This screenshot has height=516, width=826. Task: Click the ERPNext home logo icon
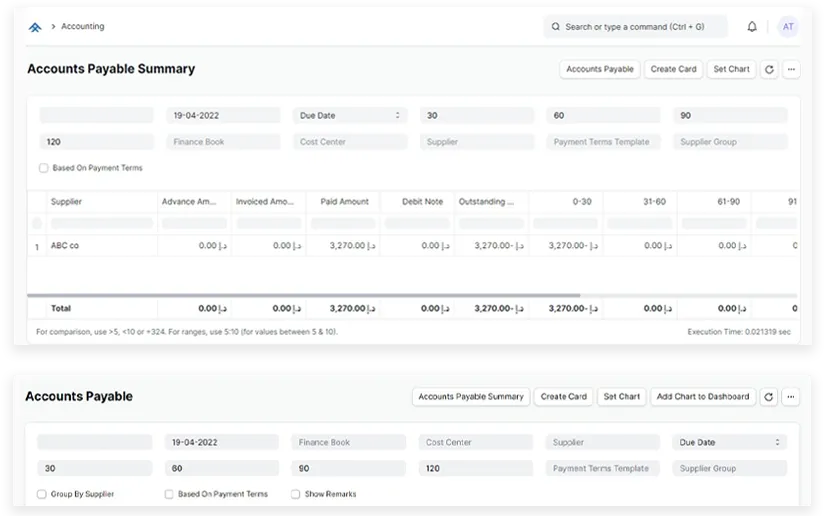point(35,27)
